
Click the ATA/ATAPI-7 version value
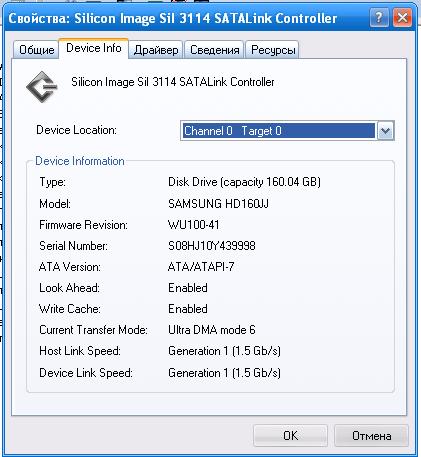click(201, 267)
